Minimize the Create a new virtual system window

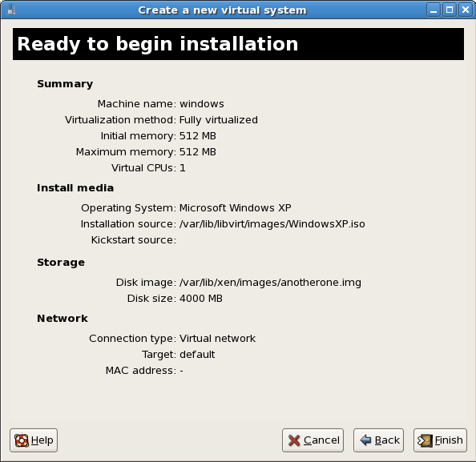click(x=434, y=10)
